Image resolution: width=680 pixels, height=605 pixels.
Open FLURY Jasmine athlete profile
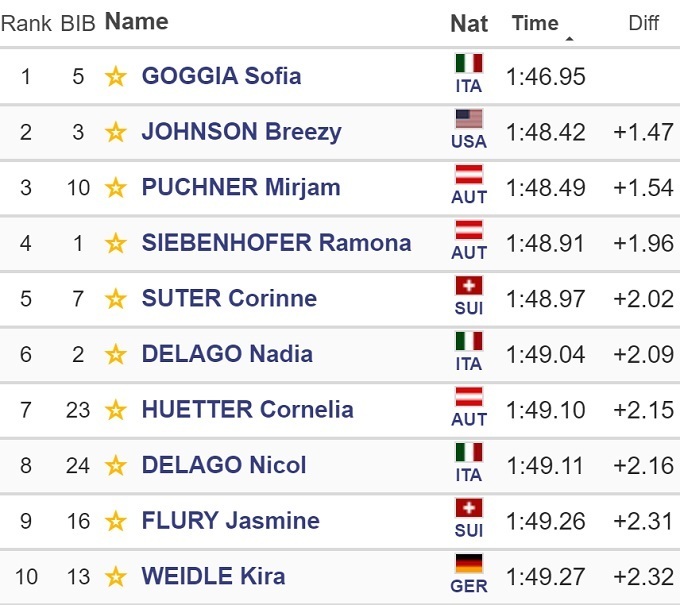coord(230,521)
